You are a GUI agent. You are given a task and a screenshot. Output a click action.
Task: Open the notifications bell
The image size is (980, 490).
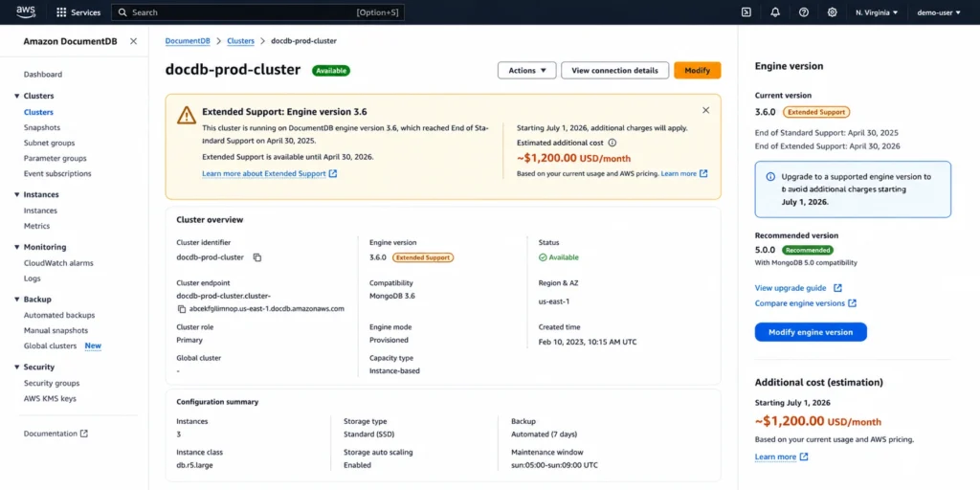(775, 12)
